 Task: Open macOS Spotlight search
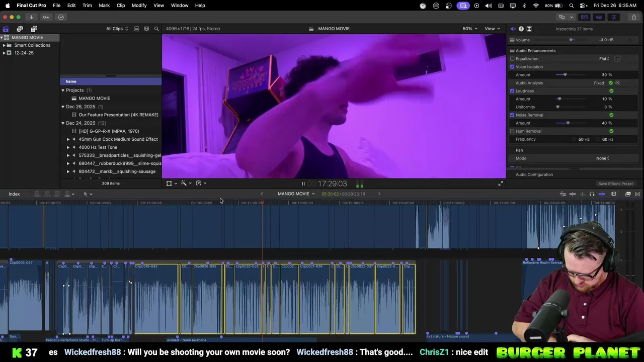572,6
